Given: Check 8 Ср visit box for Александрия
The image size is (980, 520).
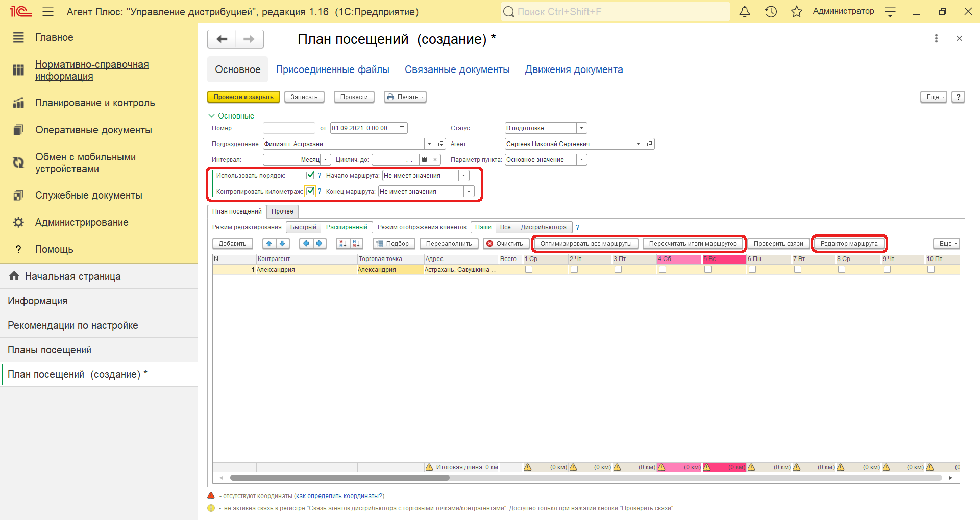Looking at the screenshot, I should (842, 269).
